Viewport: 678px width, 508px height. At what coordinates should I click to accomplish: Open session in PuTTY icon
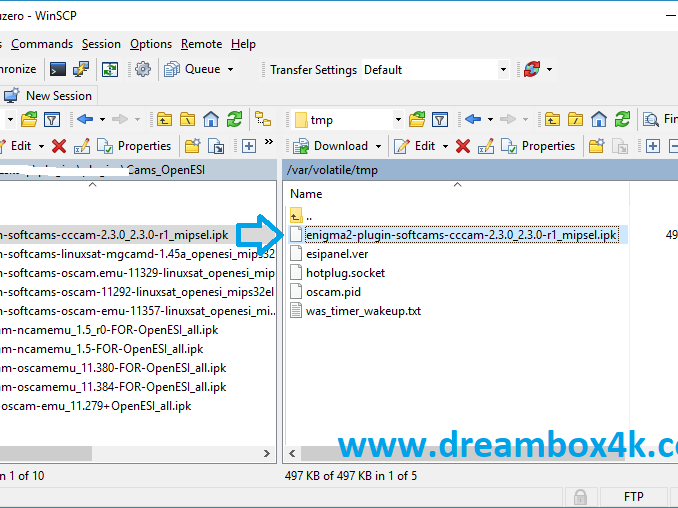click(81, 69)
